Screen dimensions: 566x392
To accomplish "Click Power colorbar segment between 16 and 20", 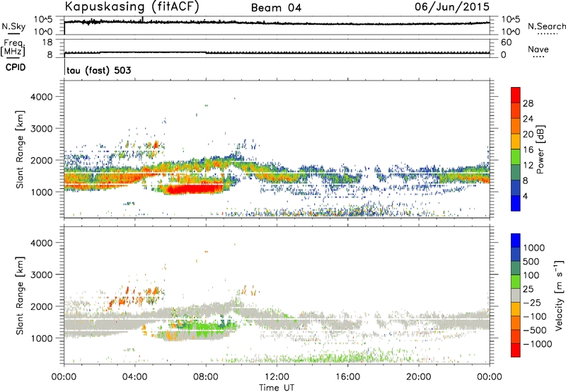I will point(516,142).
